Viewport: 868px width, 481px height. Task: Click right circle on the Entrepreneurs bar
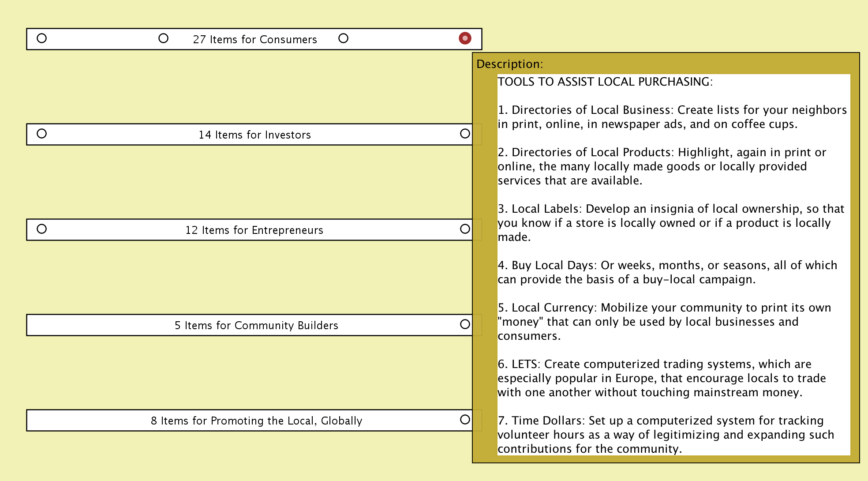click(465, 229)
